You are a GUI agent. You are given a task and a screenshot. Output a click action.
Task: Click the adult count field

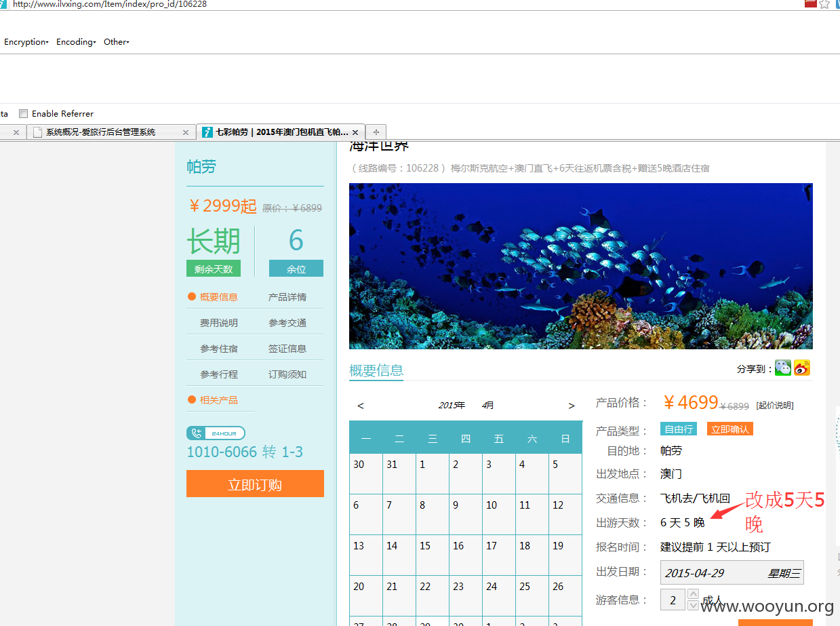673,600
